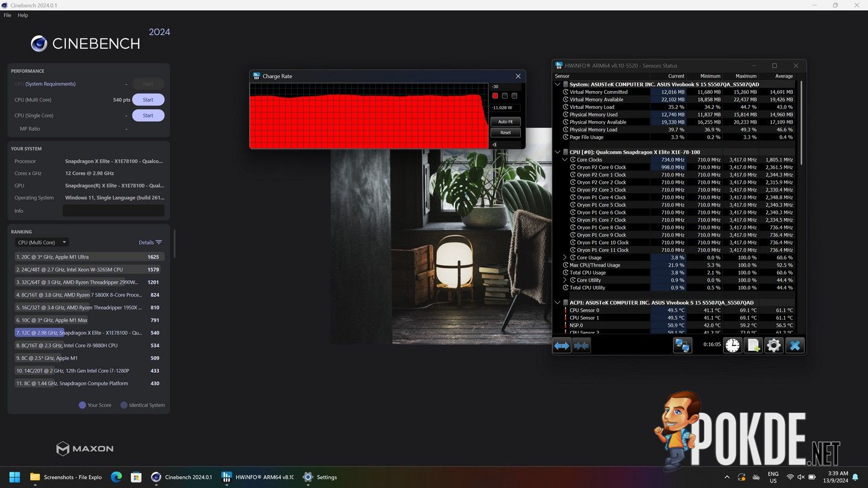Click ENG US language indicator
Image resolution: width=868 pixels, height=488 pixels.
point(773,477)
